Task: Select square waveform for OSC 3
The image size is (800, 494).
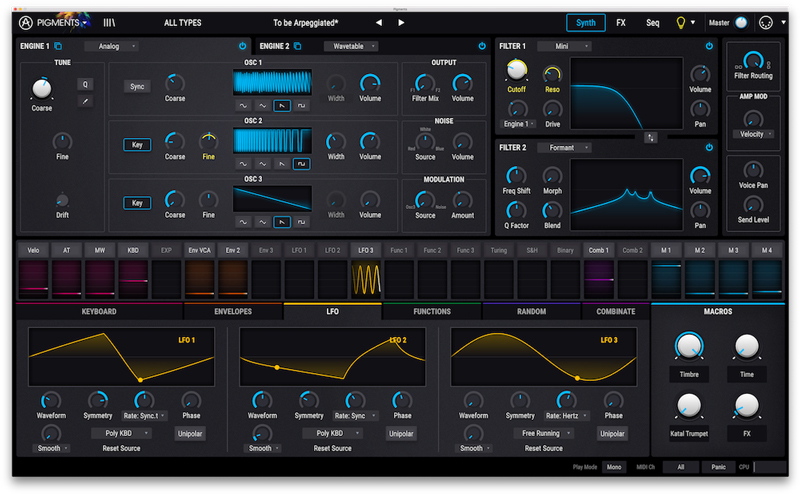Action: tap(302, 222)
